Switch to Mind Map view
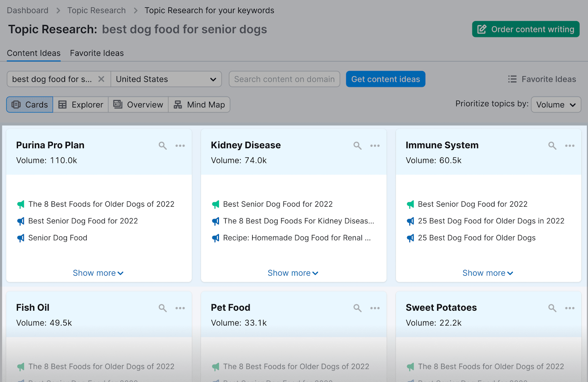This screenshot has height=382, width=588. click(x=199, y=105)
